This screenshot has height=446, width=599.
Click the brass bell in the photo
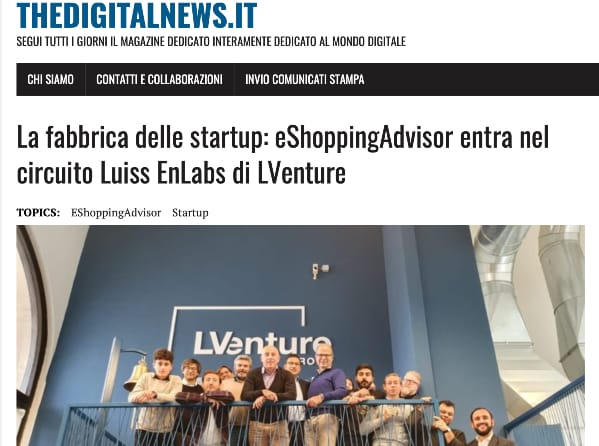click(x=134, y=374)
